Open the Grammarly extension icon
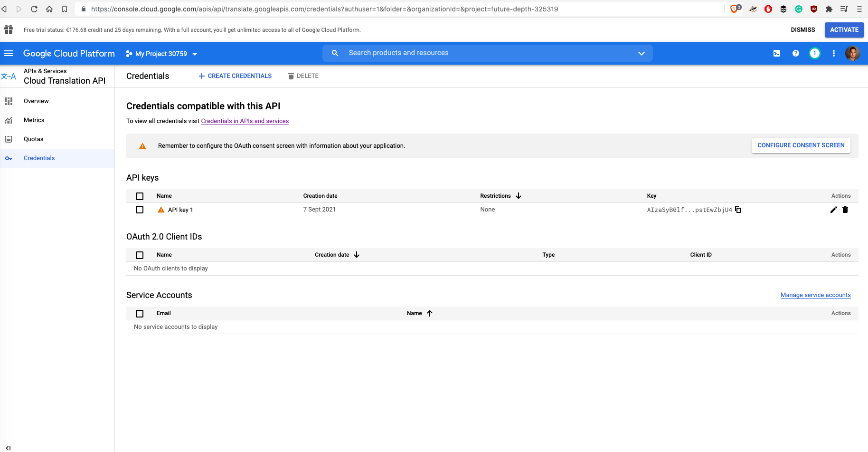This screenshot has width=868, height=452. tap(799, 9)
